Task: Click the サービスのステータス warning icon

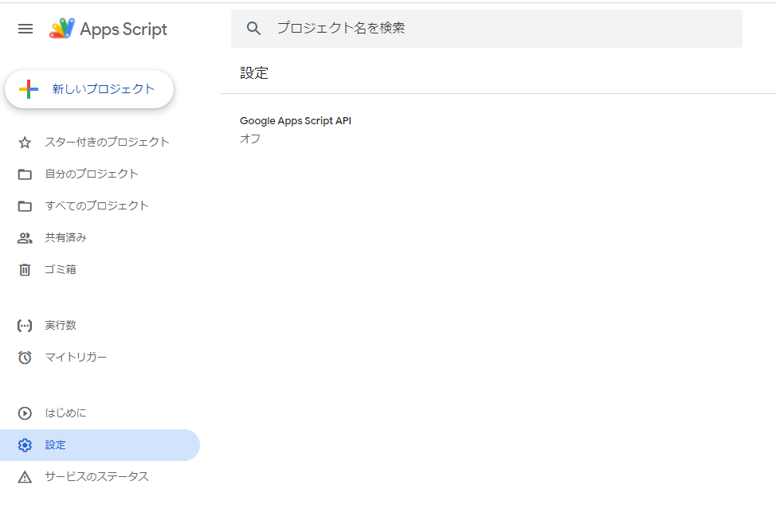Action: tap(24, 476)
